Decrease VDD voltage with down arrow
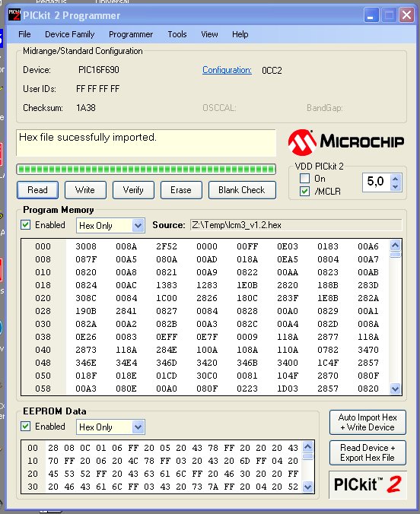This screenshot has height=514, width=420. tap(396, 186)
